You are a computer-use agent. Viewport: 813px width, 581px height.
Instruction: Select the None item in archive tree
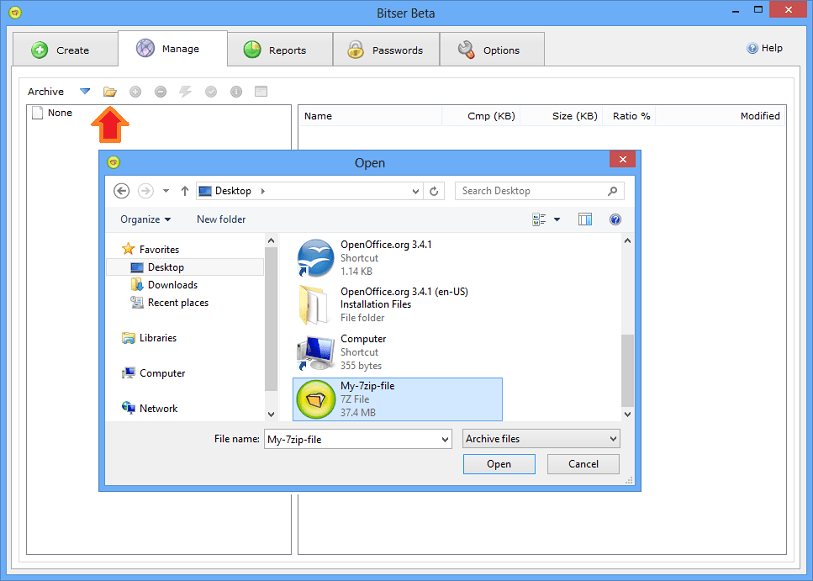tap(52, 112)
